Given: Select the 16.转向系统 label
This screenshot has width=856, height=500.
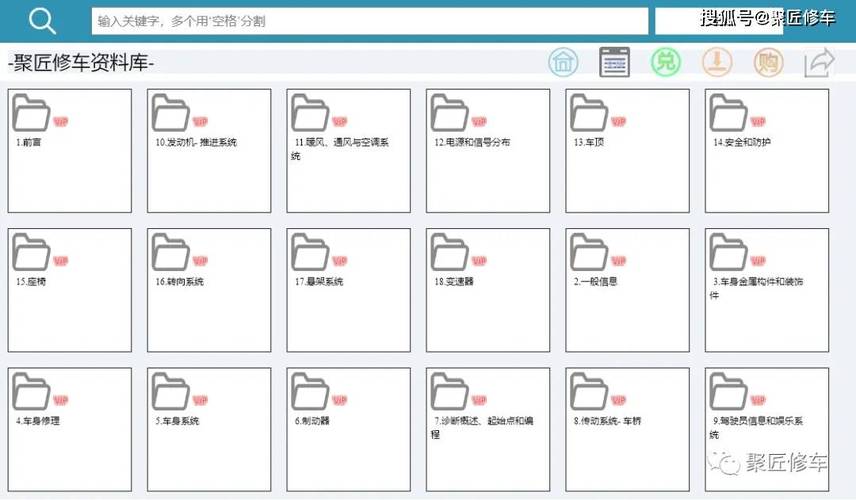Looking at the screenshot, I should (x=180, y=282).
